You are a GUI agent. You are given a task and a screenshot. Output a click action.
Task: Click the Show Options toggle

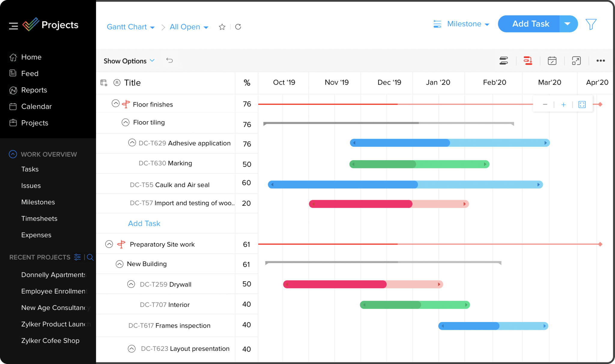coord(129,60)
